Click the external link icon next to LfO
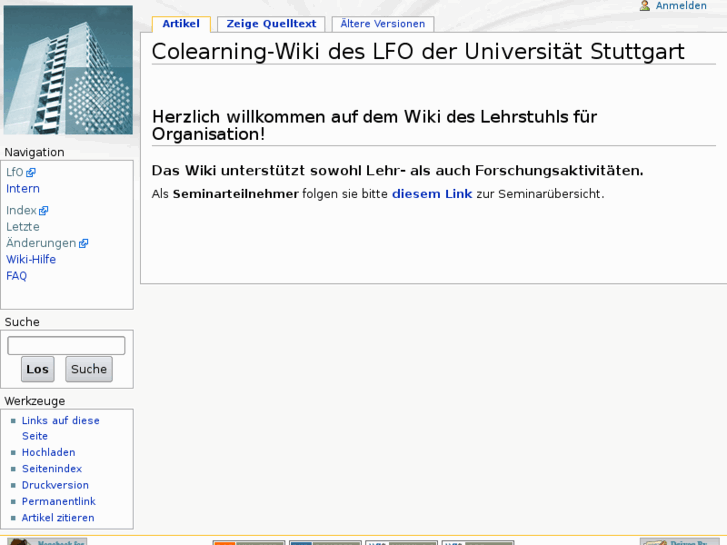This screenshot has height=545, width=727. coord(31,173)
